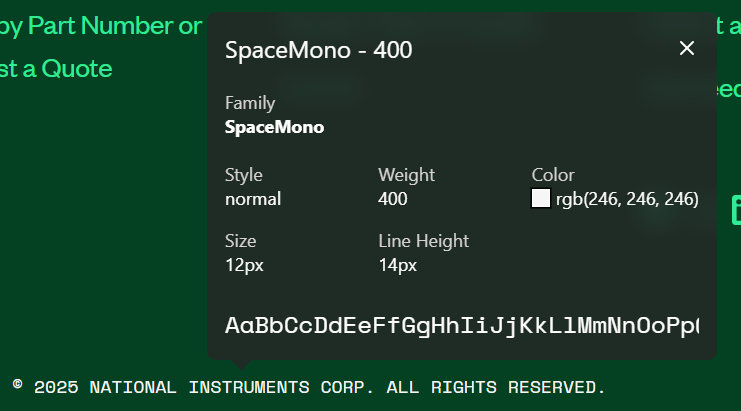Click the white color swatch
Viewport: 741px width, 411px height.
click(x=541, y=199)
